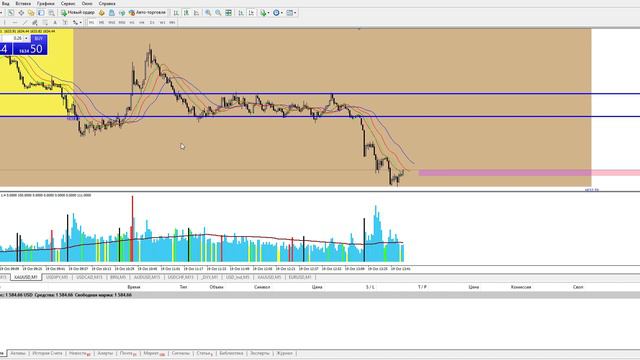The width and height of the screenshot is (640, 360).
Task: Select the M5 timeframe button
Action: tap(102, 22)
